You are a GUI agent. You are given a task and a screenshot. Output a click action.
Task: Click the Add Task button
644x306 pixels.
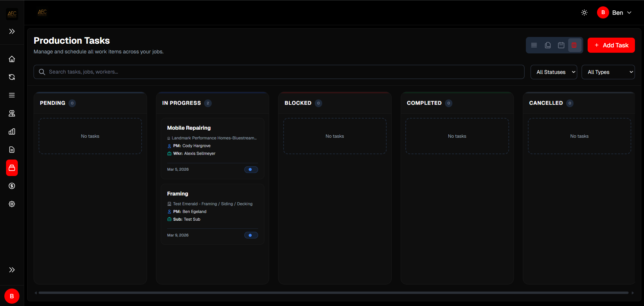tap(611, 45)
